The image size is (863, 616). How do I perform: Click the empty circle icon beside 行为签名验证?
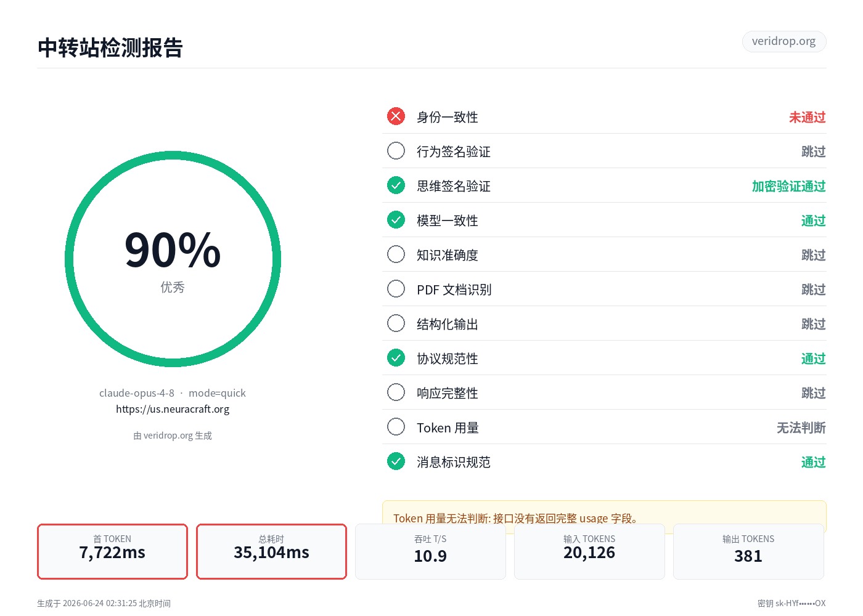(396, 151)
